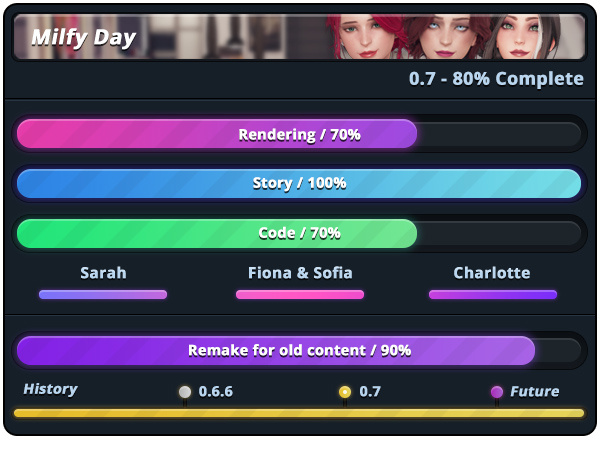Click the grey 0.6.6 history marker dot
The height and width of the screenshot is (449, 600).
point(185,392)
